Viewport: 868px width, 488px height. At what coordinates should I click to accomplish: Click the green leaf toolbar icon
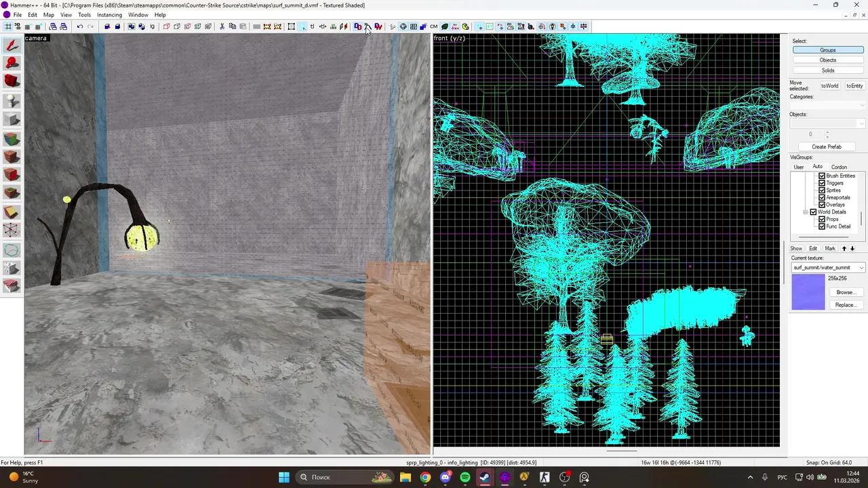click(444, 26)
